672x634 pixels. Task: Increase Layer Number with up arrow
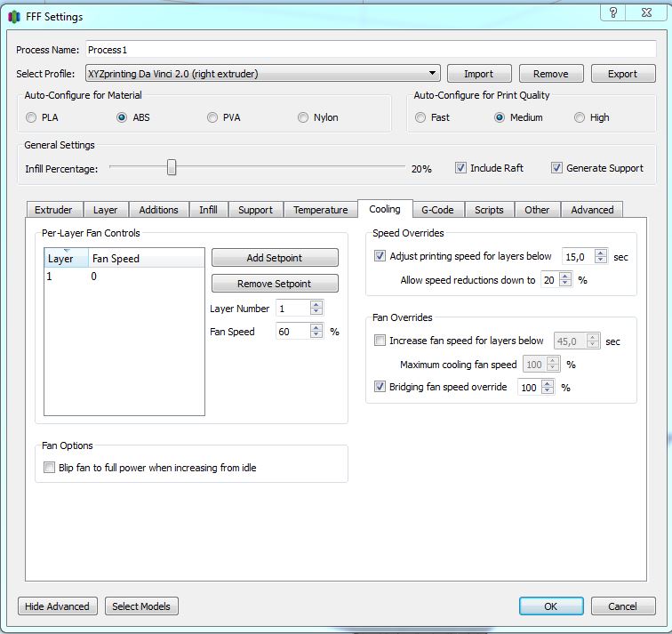pos(316,305)
